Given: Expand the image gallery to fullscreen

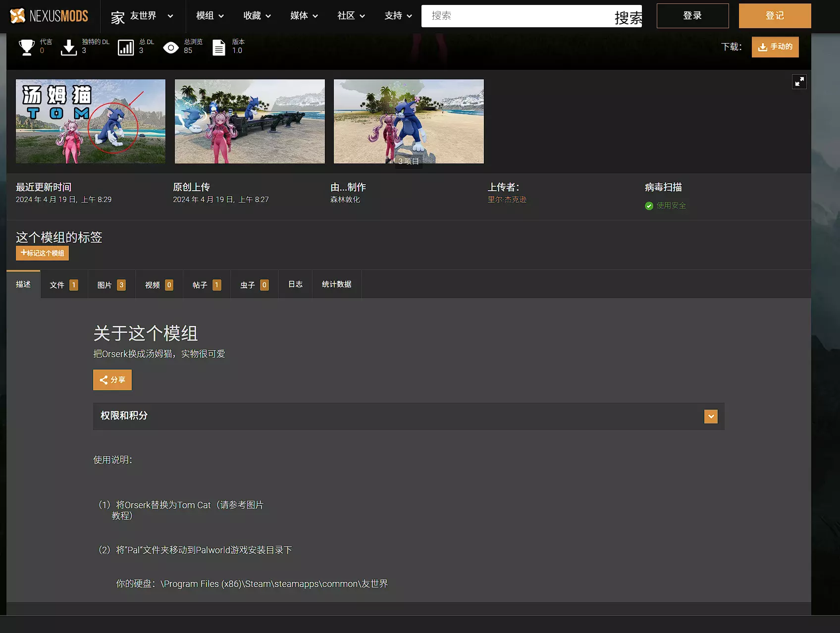Looking at the screenshot, I should [x=799, y=82].
